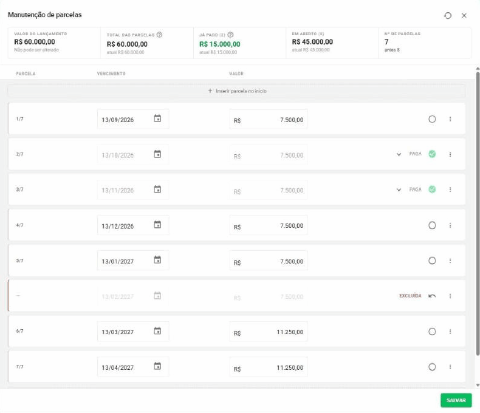Open calendar picker for installment 1/7
Image resolution: width=480 pixels, height=413 pixels.
tap(157, 118)
